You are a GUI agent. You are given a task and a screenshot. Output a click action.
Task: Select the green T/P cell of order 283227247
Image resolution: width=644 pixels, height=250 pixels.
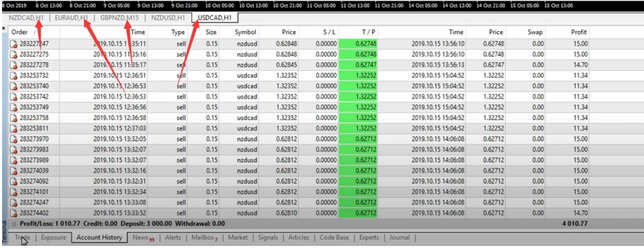pyautogui.click(x=358, y=44)
